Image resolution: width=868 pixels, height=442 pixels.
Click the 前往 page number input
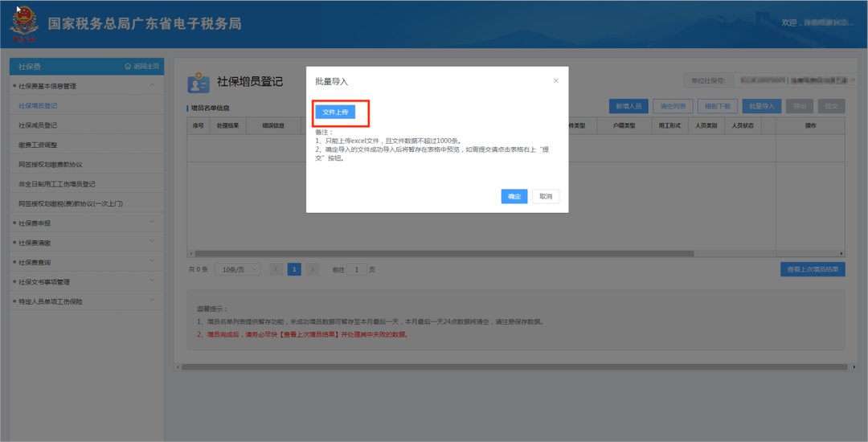pyautogui.click(x=357, y=269)
